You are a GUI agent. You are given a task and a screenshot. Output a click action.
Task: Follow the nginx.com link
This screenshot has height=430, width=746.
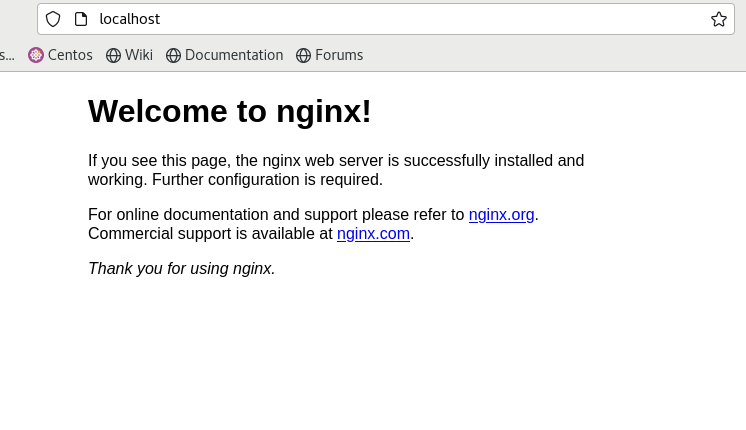coord(373,234)
